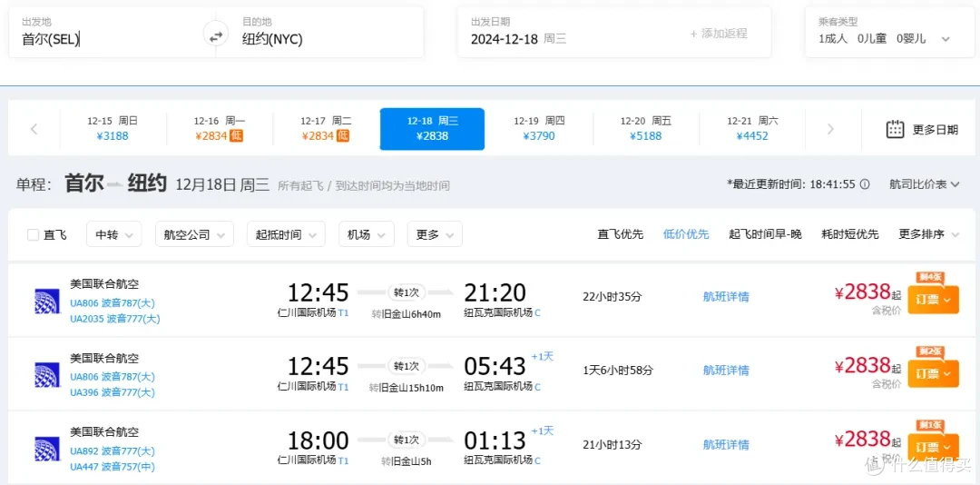Open the calendar icon for more dates
This screenshot has height=485, width=980.
tap(895, 130)
